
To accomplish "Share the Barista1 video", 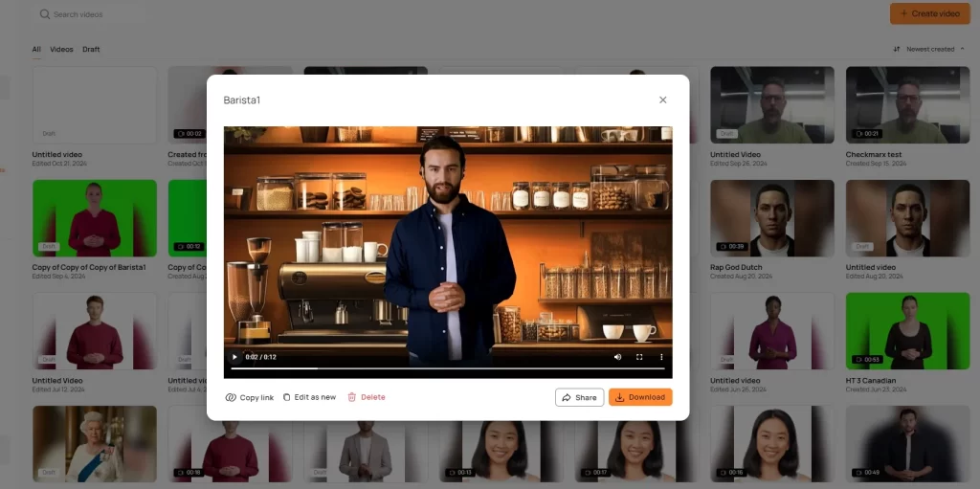I will click(x=579, y=397).
